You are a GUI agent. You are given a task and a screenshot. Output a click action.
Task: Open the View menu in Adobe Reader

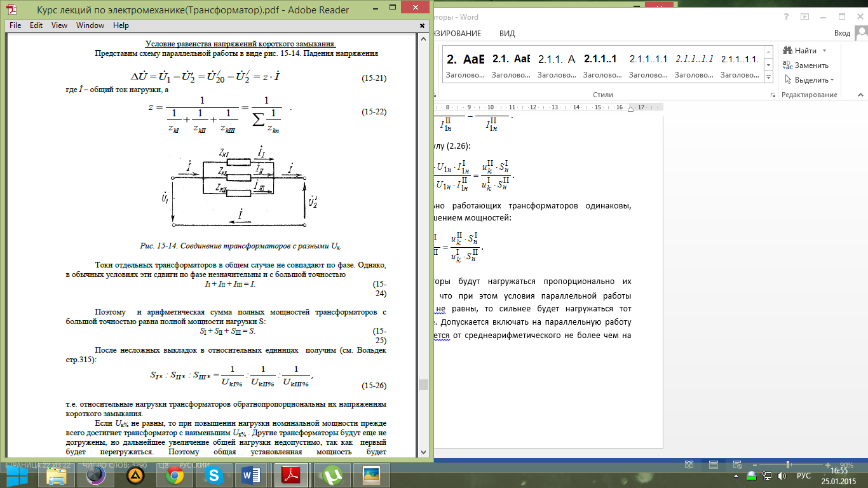pyautogui.click(x=60, y=25)
